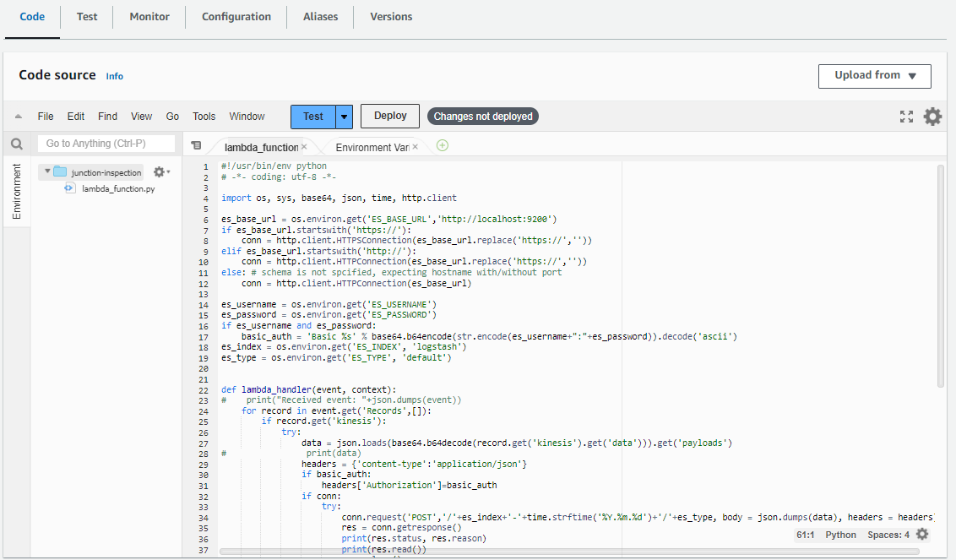
Task: Focus the Go to Anything search field
Action: coord(106,144)
